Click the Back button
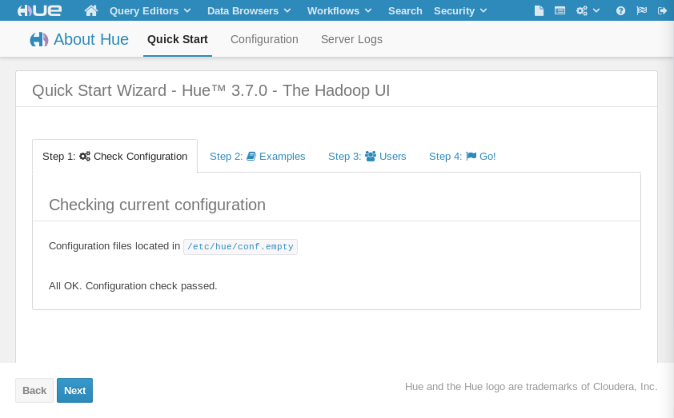The width and height of the screenshot is (674, 418). pyautogui.click(x=34, y=390)
